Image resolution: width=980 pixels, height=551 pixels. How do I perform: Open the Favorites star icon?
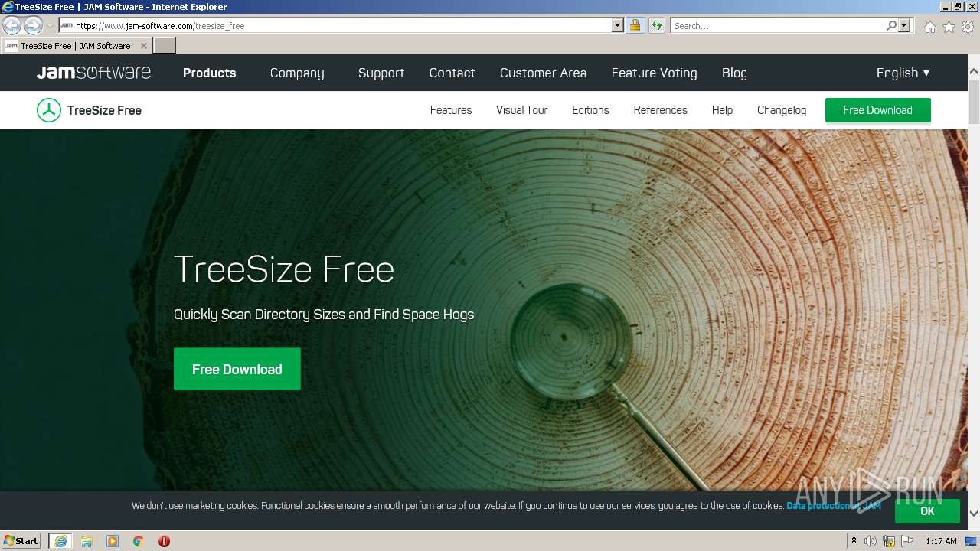pyautogui.click(x=949, y=27)
